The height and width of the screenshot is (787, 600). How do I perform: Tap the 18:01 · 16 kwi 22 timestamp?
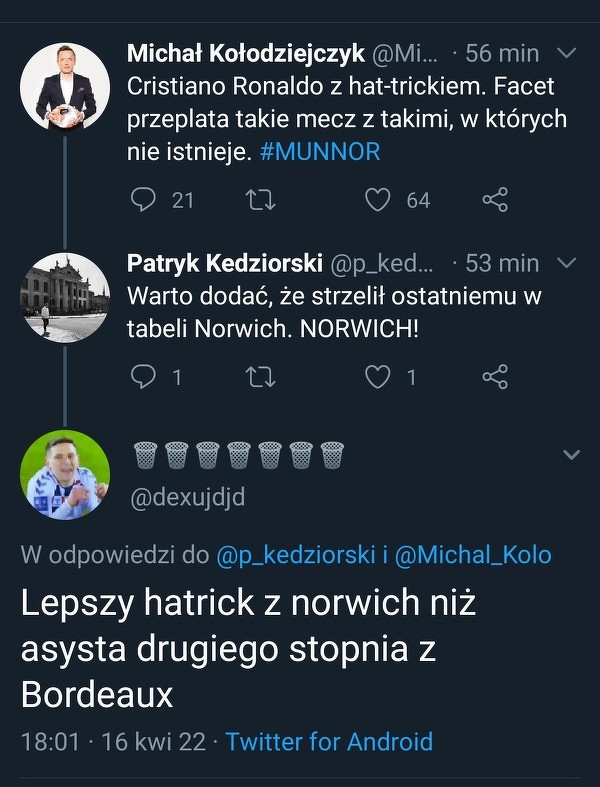tap(113, 741)
